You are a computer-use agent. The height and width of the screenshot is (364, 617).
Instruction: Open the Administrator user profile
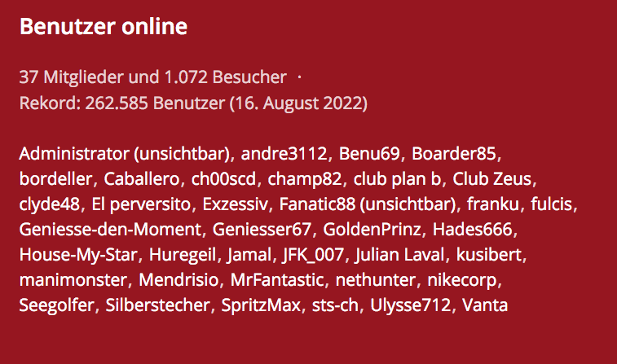[73, 154]
